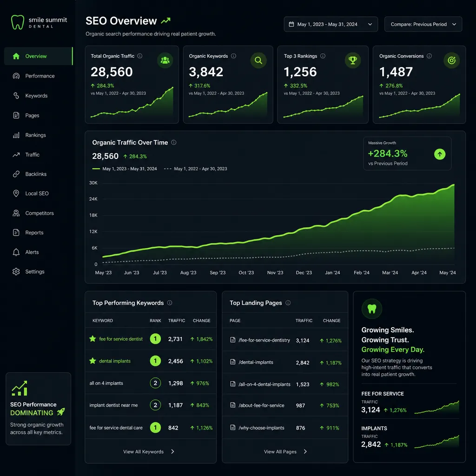Viewport: 476px width, 476px height.
Task: Open the Compare: Previous Period dropdown
Action: (423, 24)
